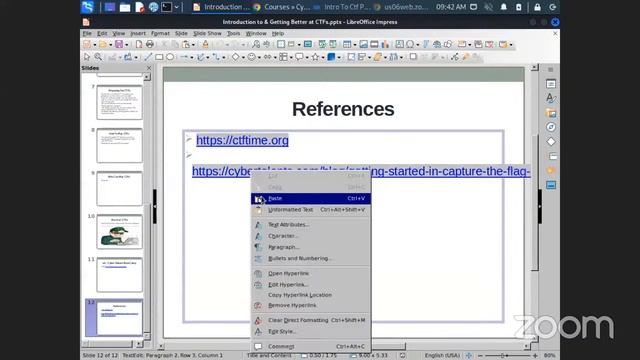This screenshot has width=640, height=360.
Task: Expand the Paste options dropdown arrow
Action: pyautogui.click(x=193, y=44)
